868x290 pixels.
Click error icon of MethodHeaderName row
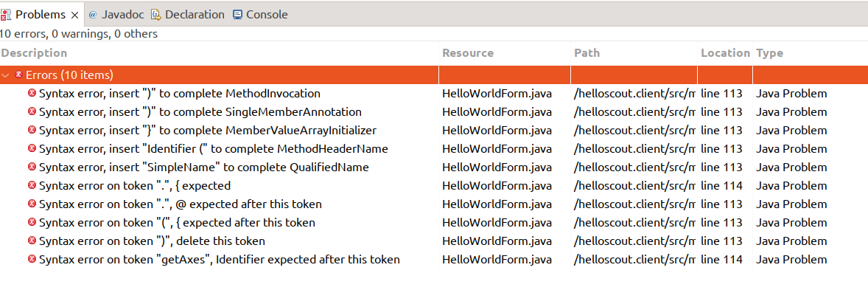tap(32, 148)
